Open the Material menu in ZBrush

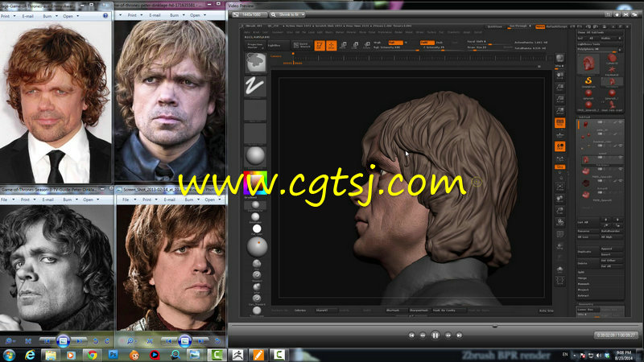(352, 32)
